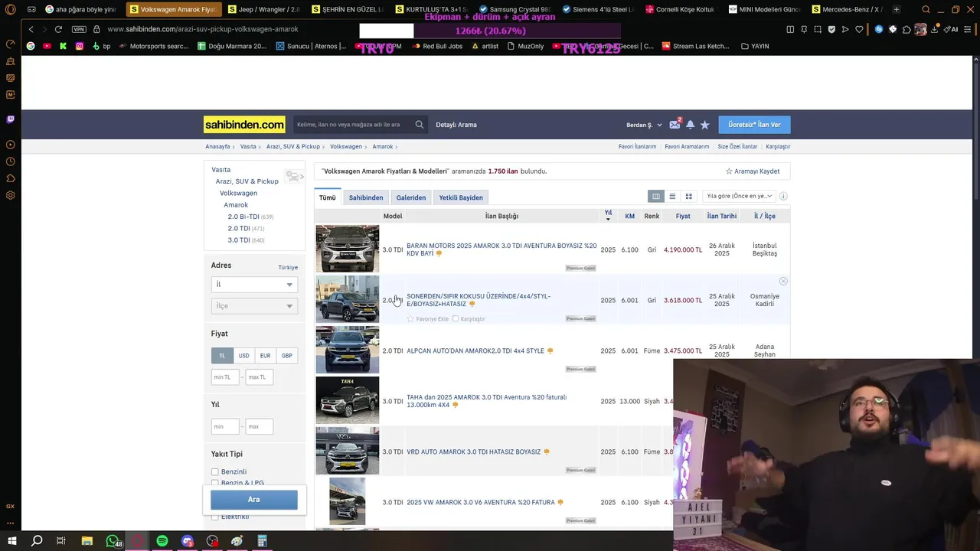980x551 pixels.
Task: Switch to the Mercedes-Benz browser tab
Action: (x=847, y=10)
